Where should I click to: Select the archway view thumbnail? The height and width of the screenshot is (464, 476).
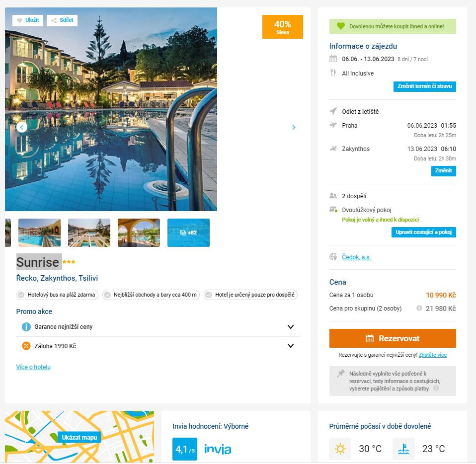click(139, 232)
